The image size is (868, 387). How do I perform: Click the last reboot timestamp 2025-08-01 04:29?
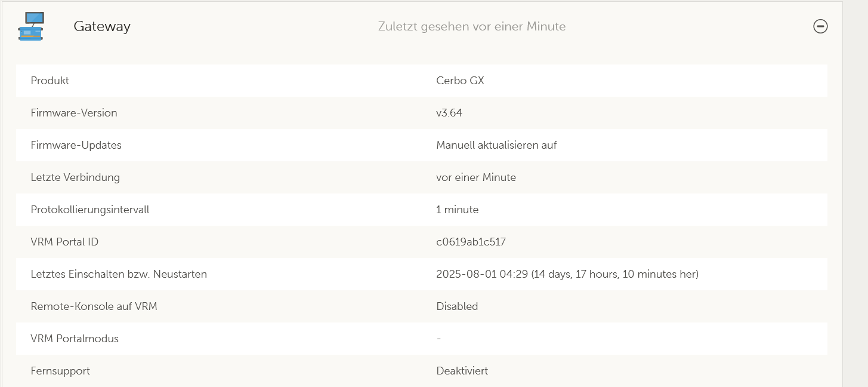tap(482, 274)
